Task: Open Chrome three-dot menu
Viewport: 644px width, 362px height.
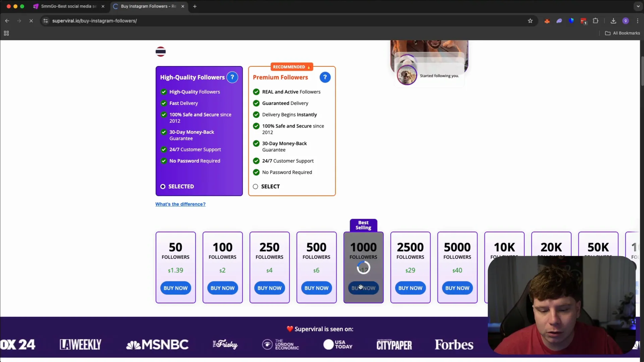Action: pos(638,21)
